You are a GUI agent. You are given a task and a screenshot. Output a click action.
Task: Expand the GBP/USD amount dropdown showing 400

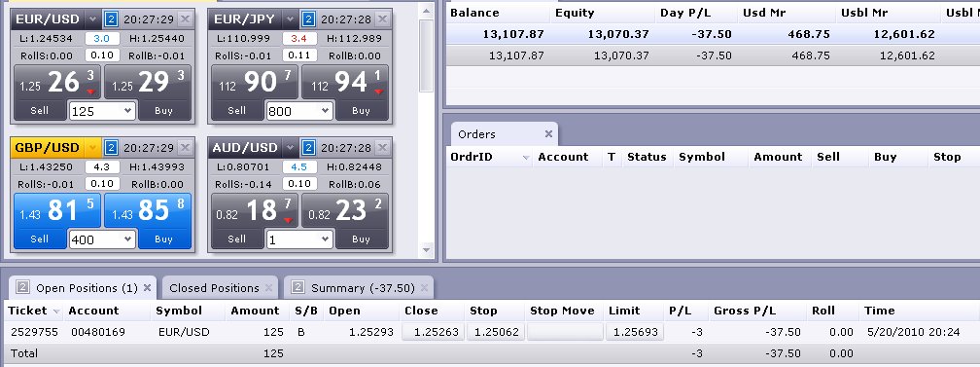click(128, 239)
